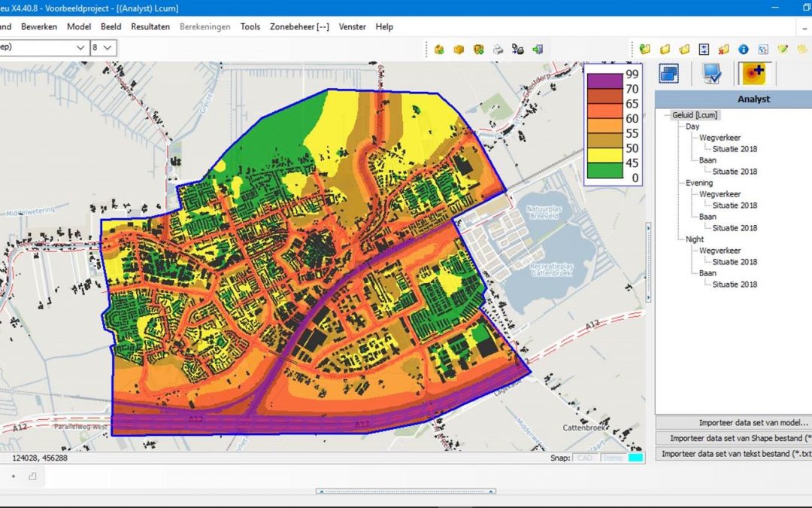Click the yellow note with green pencil icon
The image size is (812, 508).
(783, 49)
